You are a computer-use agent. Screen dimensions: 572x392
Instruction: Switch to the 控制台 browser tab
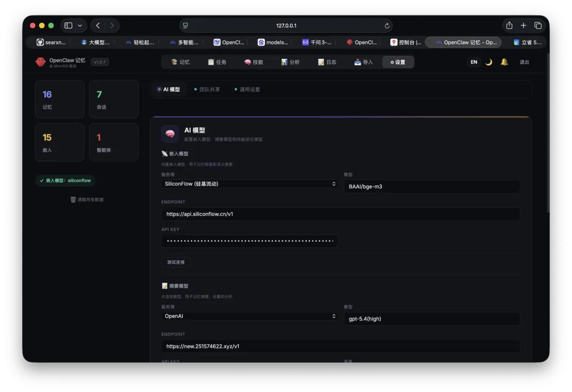point(406,42)
